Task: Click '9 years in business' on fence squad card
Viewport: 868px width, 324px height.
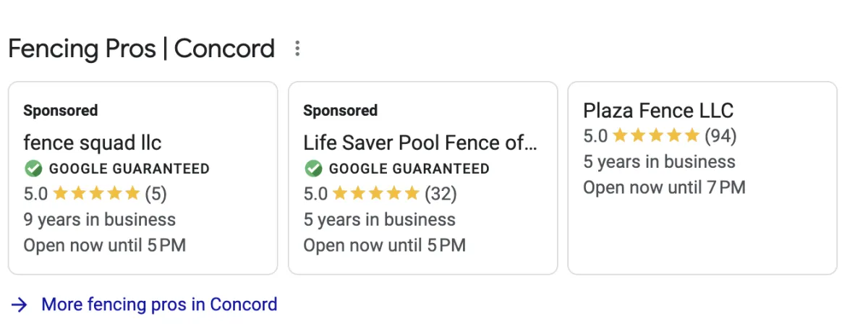Action: (99, 219)
